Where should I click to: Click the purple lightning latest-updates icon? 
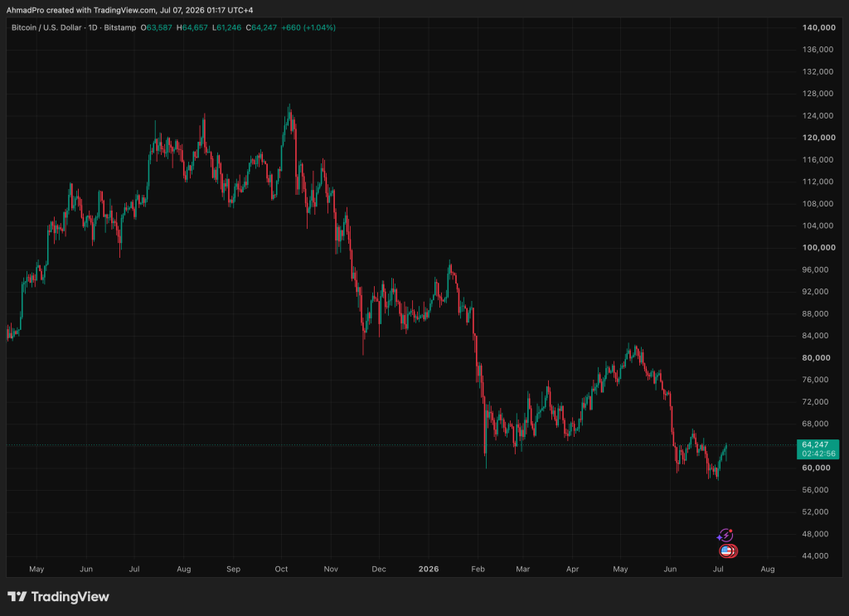click(725, 536)
